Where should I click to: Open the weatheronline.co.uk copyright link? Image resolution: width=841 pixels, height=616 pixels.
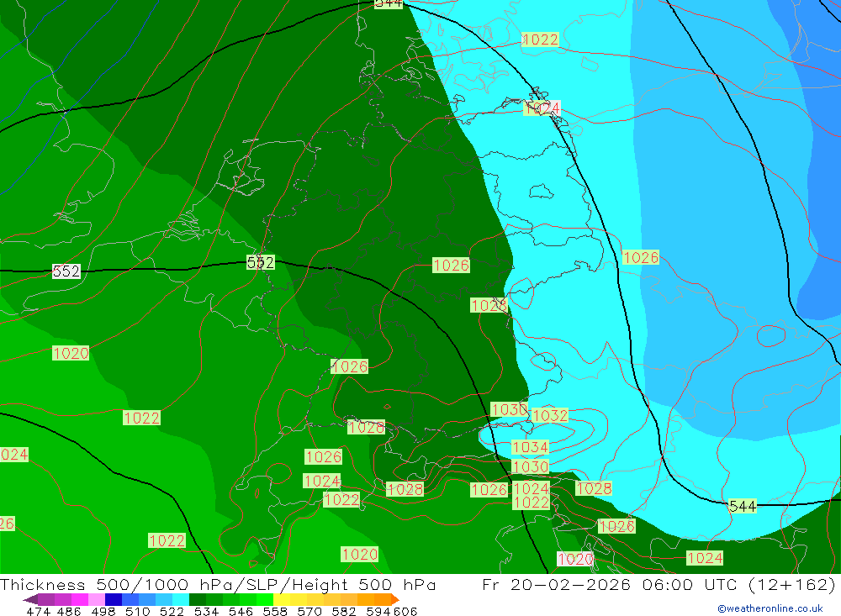[x=770, y=608]
